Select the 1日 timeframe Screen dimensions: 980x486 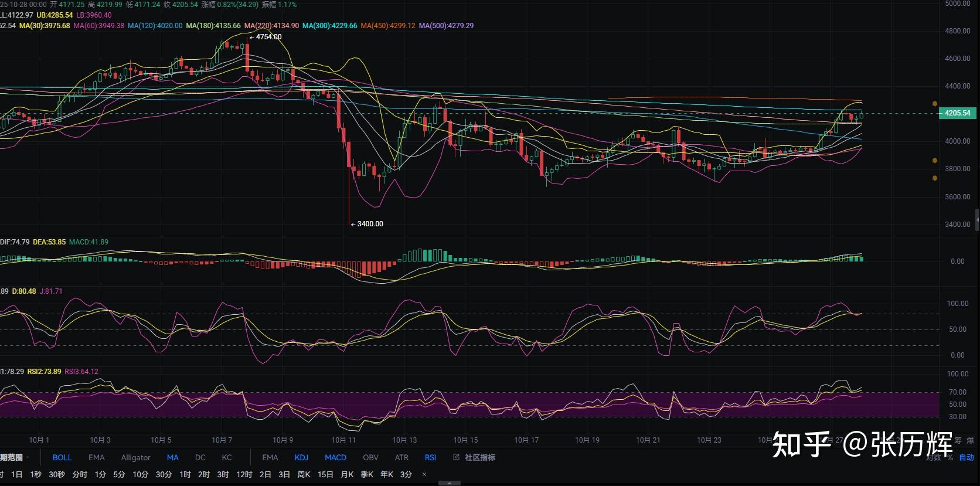(17, 474)
